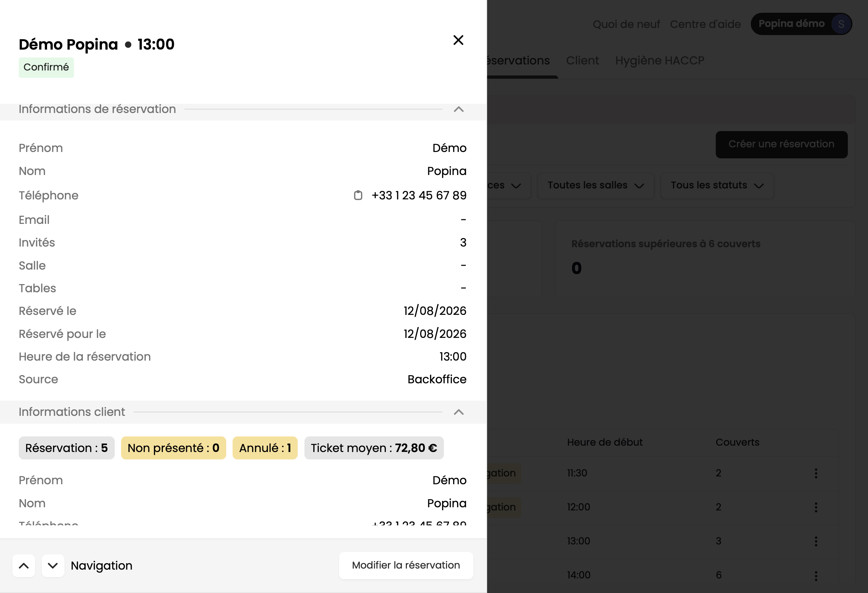Close the reservation detail panel
Screen dimensions: 868x593
pos(458,40)
